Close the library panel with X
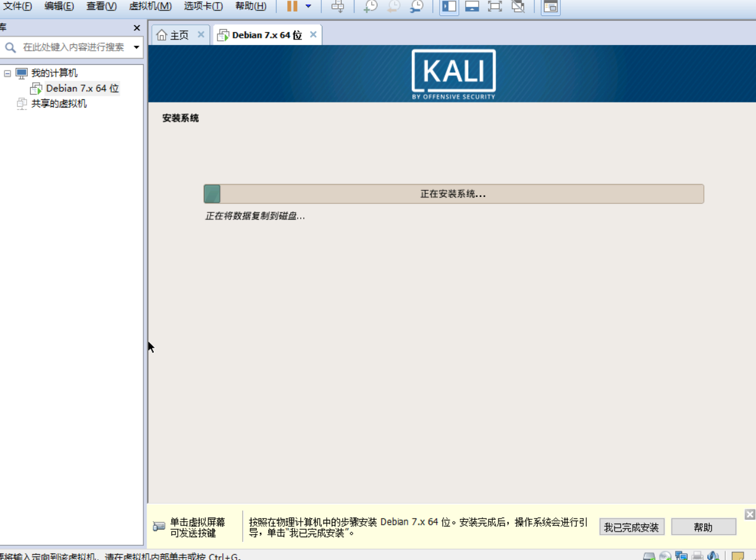The width and height of the screenshot is (756, 560). pyautogui.click(x=137, y=28)
